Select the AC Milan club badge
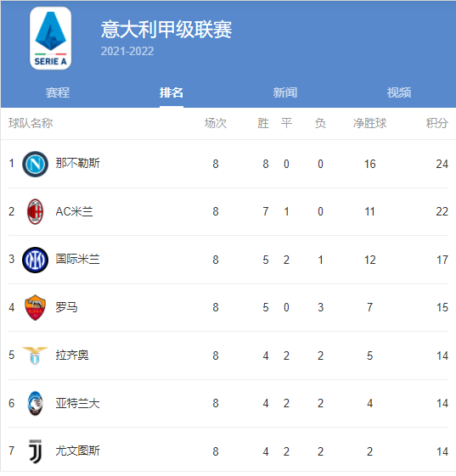 36,211
